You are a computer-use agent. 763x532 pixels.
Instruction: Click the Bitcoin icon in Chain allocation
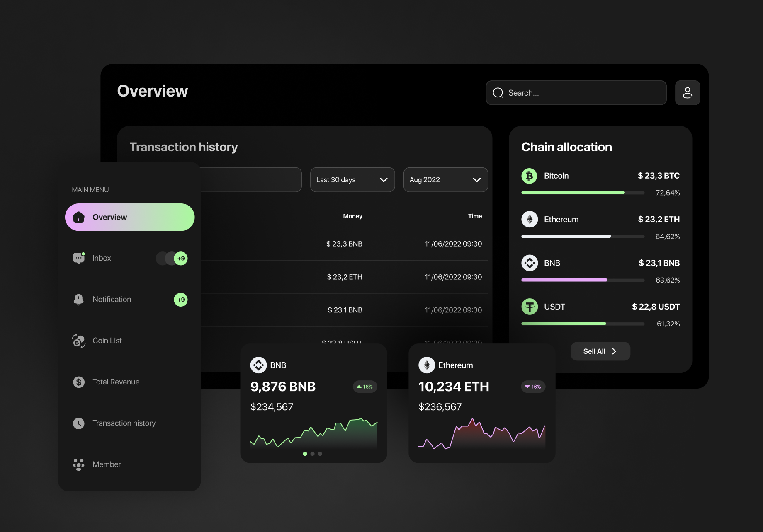pyautogui.click(x=529, y=176)
